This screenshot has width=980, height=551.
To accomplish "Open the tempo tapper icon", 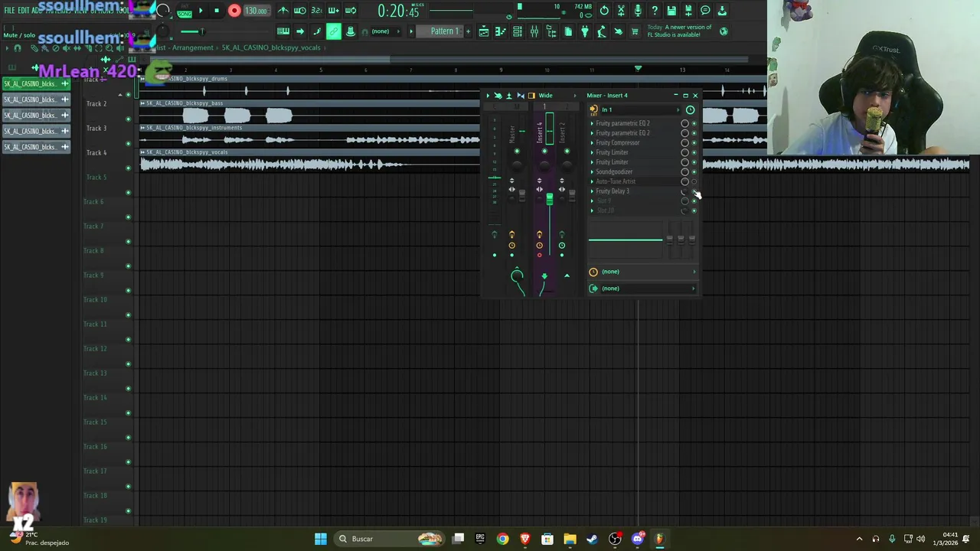I will [602, 31].
